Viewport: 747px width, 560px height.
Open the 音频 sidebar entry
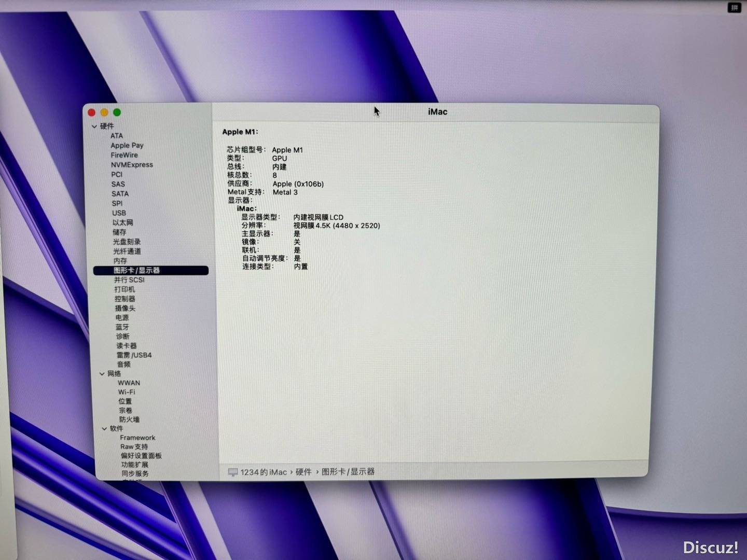(x=124, y=365)
